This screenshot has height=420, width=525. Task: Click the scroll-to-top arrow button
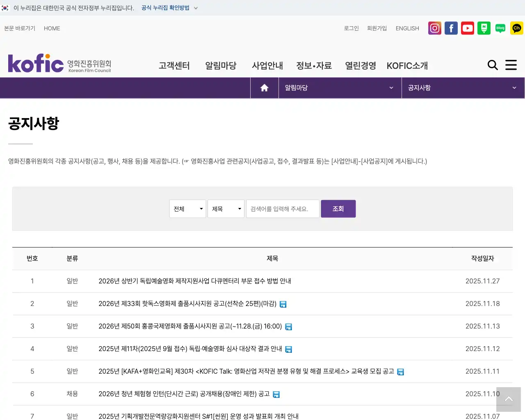tap(508, 399)
